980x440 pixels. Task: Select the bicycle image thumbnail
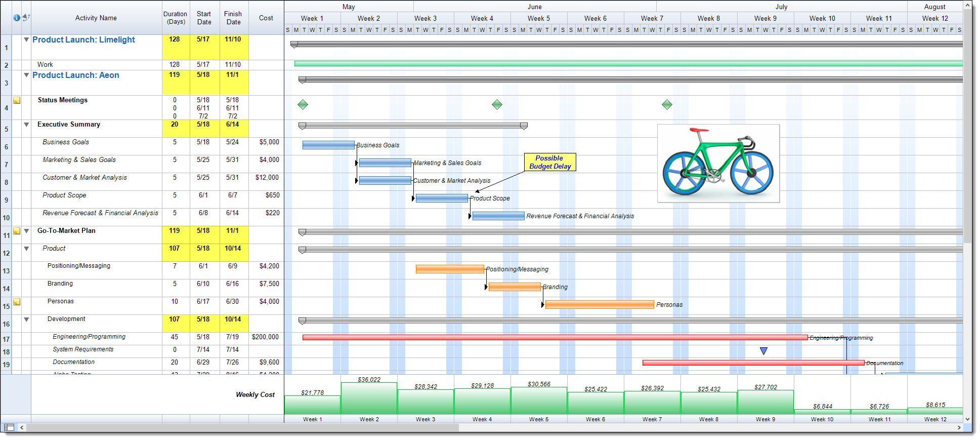click(718, 163)
